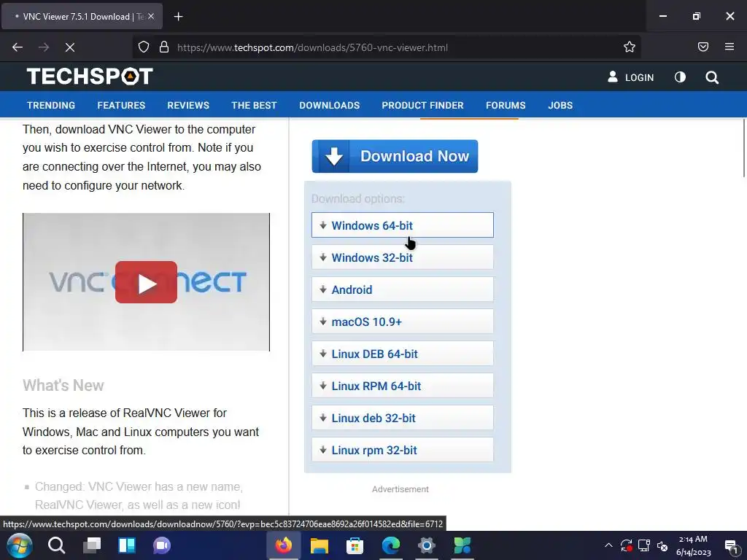Open the Windows Start menu
Viewport: 747px width, 560px height.
[x=20, y=545]
